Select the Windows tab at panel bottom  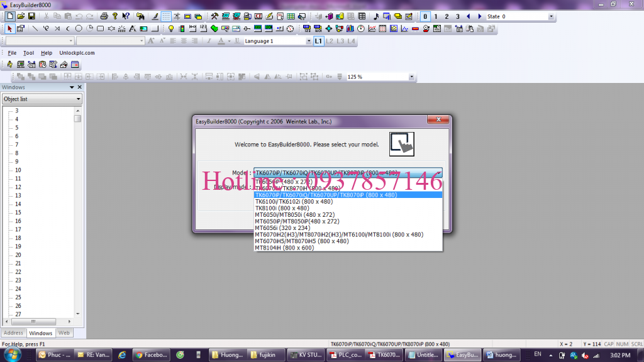pyautogui.click(x=40, y=333)
